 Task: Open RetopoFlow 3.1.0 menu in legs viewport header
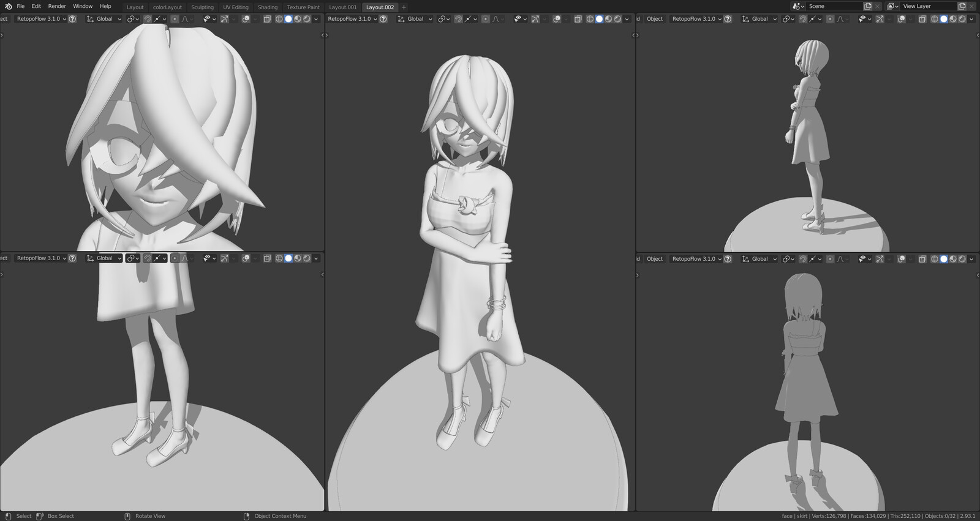[x=41, y=258]
